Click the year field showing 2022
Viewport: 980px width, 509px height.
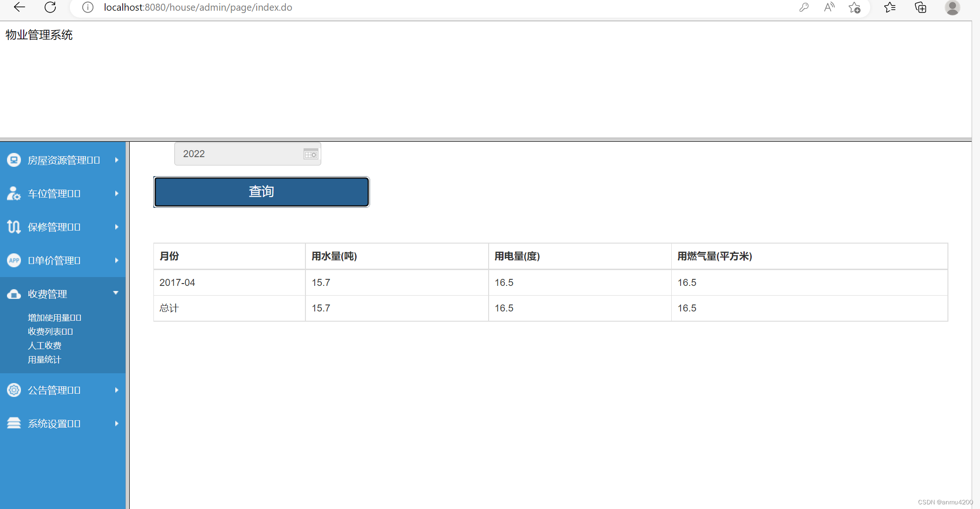(247, 154)
